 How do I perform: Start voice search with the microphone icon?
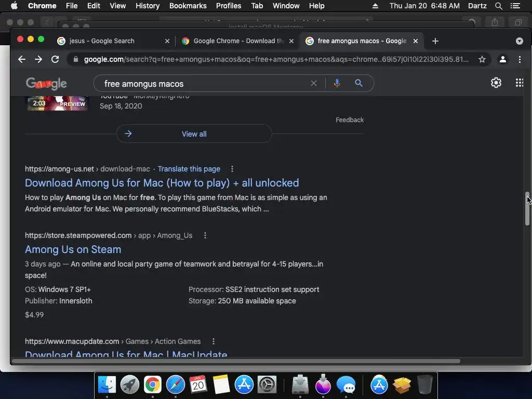point(337,83)
